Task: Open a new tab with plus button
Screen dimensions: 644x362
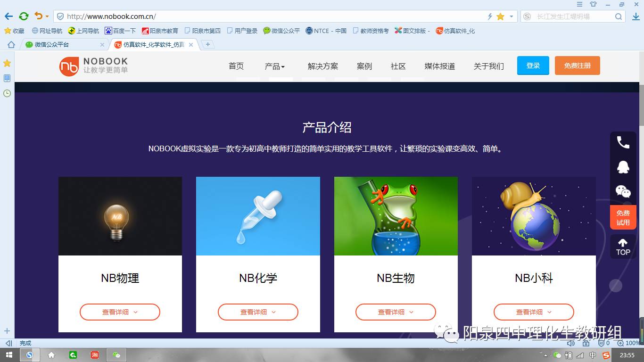Action: [x=208, y=44]
